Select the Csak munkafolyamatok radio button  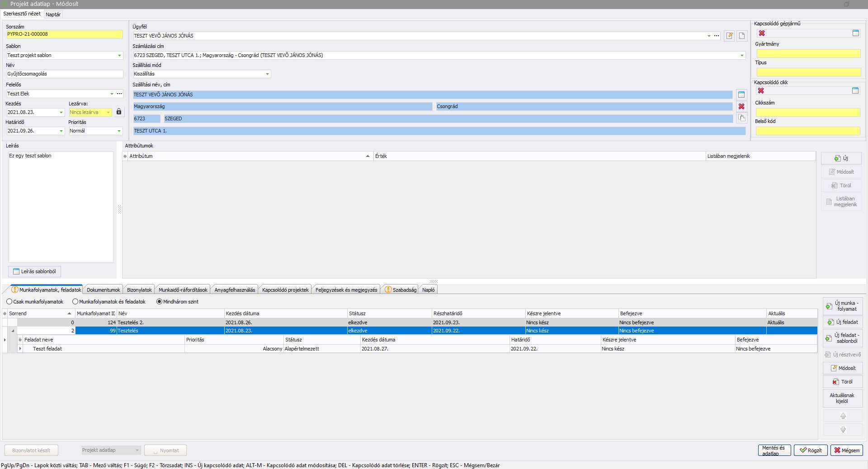pyautogui.click(x=9, y=302)
